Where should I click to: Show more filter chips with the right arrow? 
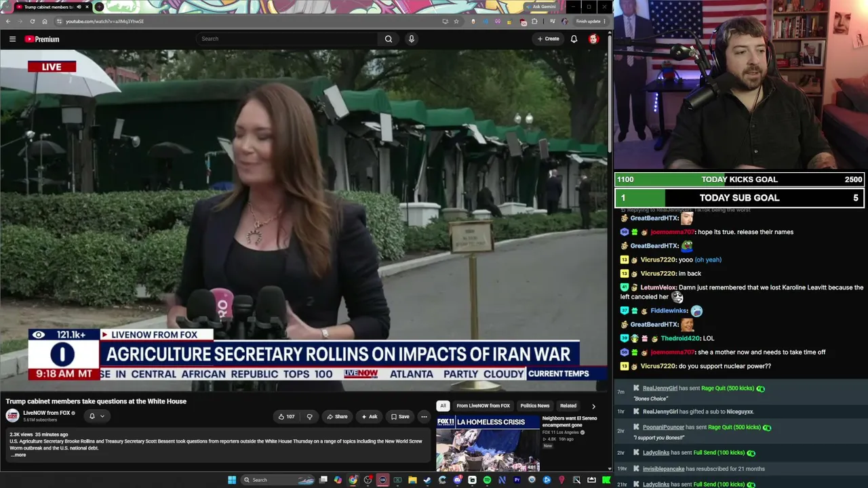(593, 406)
